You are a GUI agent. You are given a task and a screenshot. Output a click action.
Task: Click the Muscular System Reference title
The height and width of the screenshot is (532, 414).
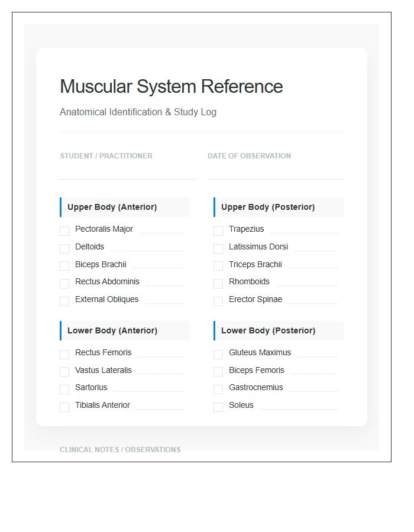click(172, 86)
